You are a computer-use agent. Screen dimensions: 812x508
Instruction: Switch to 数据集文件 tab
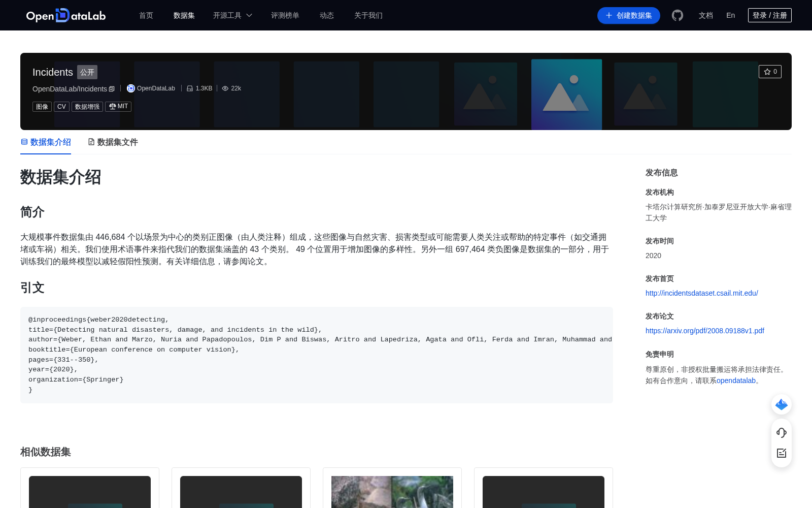[113, 142]
